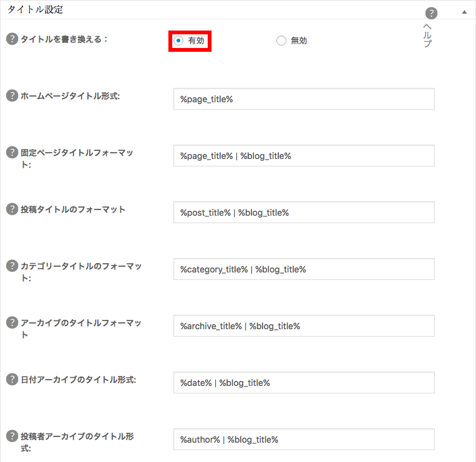The width and height of the screenshot is (476, 462).
Task: Click help icon beside アーカイブのタイトルフォーマット
Action: coord(12,322)
